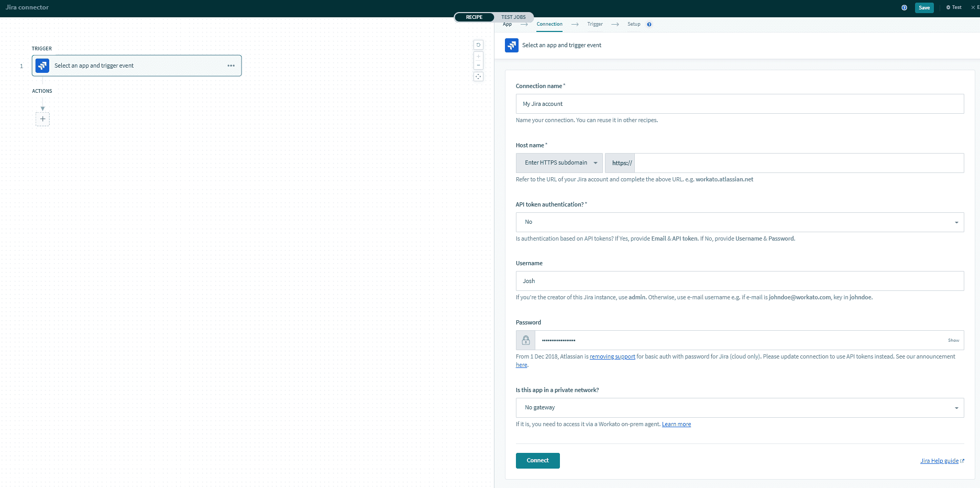Open the API token authentication dropdown
The width and height of the screenshot is (980, 488).
click(x=740, y=222)
